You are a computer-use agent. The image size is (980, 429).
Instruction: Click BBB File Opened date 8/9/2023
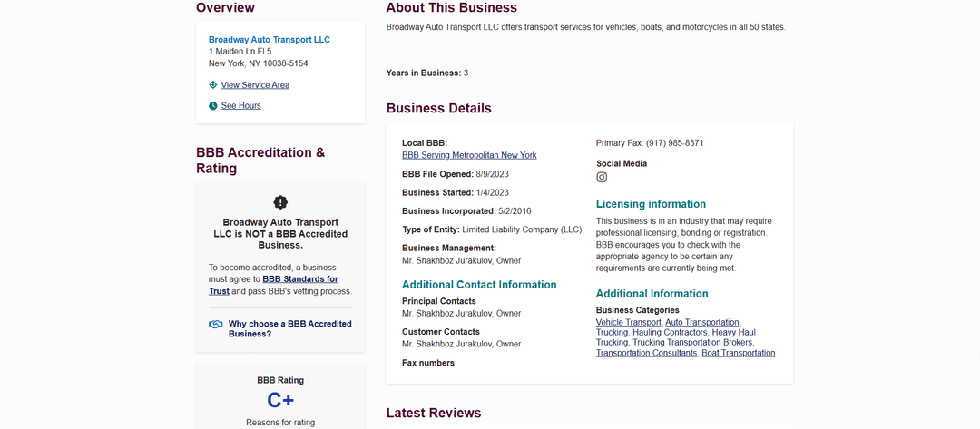tap(493, 174)
